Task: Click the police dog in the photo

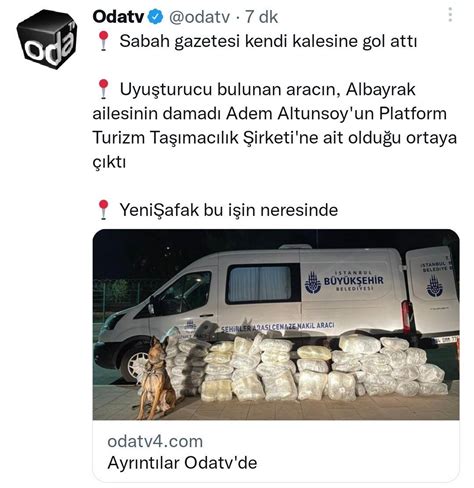Action: [156, 378]
